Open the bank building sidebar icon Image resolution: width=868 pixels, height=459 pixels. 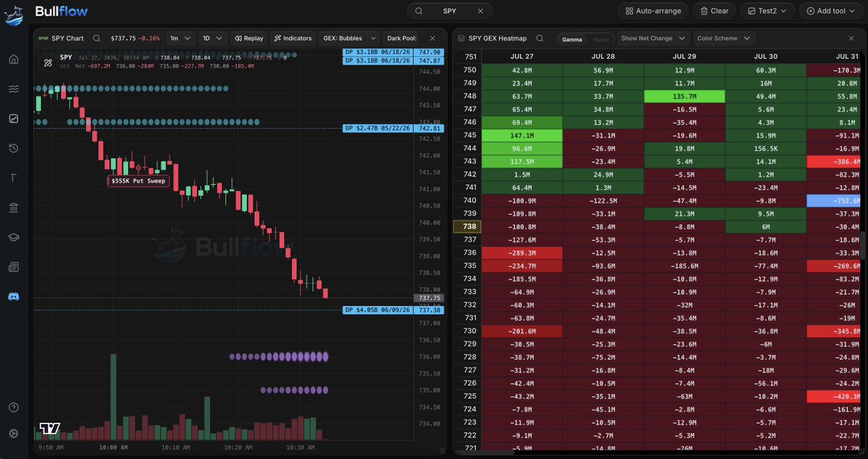click(x=14, y=207)
